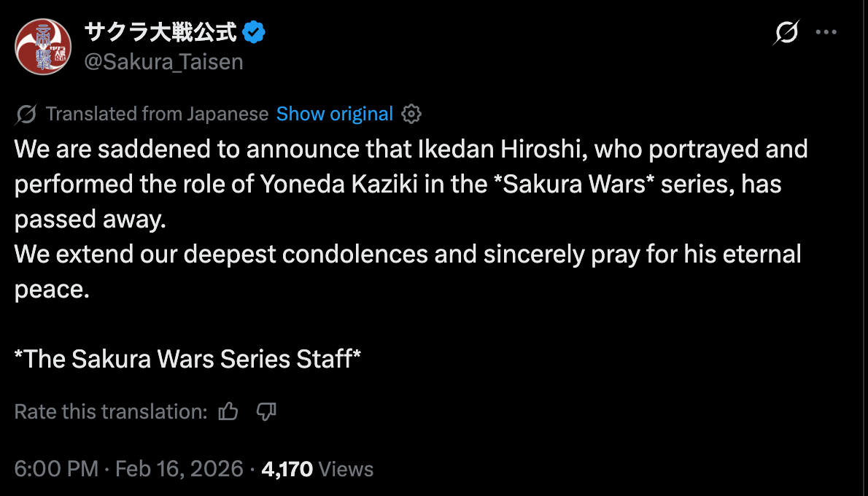Image resolution: width=868 pixels, height=496 pixels.
Task: Click the Grok icon beside Translated from Japanese
Action: click(26, 115)
